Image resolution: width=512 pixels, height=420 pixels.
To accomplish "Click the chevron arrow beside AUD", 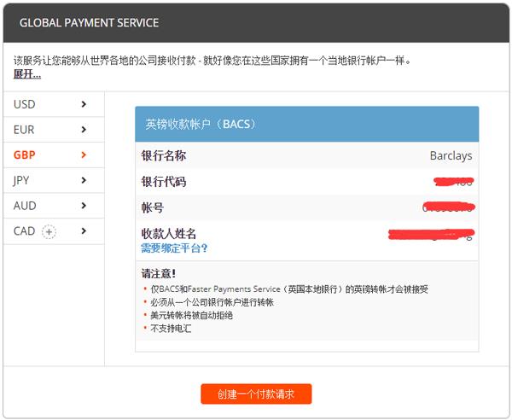I will (84, 206).
